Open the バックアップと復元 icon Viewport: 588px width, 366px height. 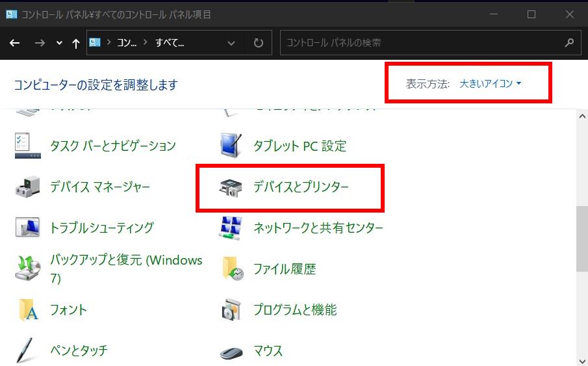[28, 268]
